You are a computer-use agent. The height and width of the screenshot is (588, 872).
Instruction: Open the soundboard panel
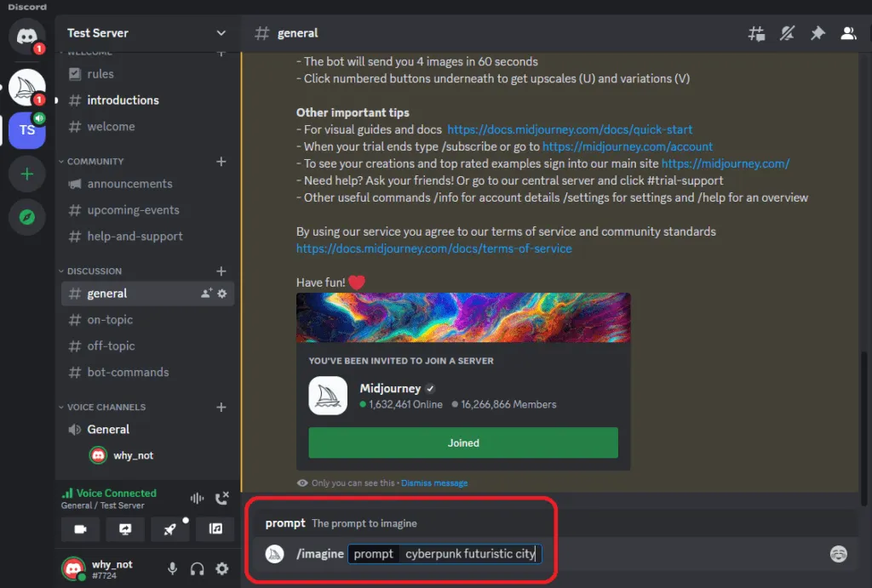(x=215, y=529)
